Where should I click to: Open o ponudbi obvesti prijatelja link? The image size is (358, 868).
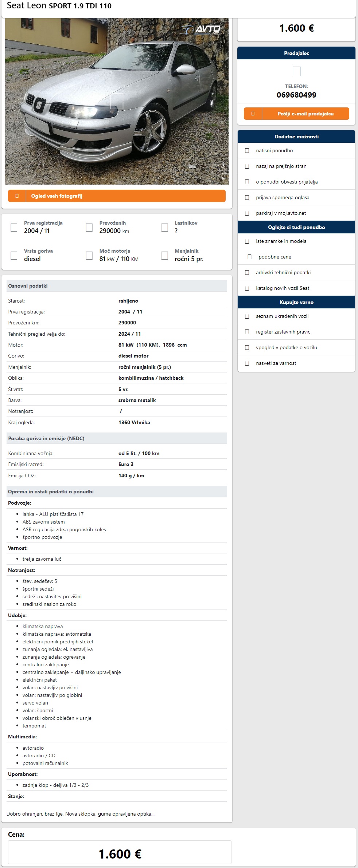click(287, 182)
